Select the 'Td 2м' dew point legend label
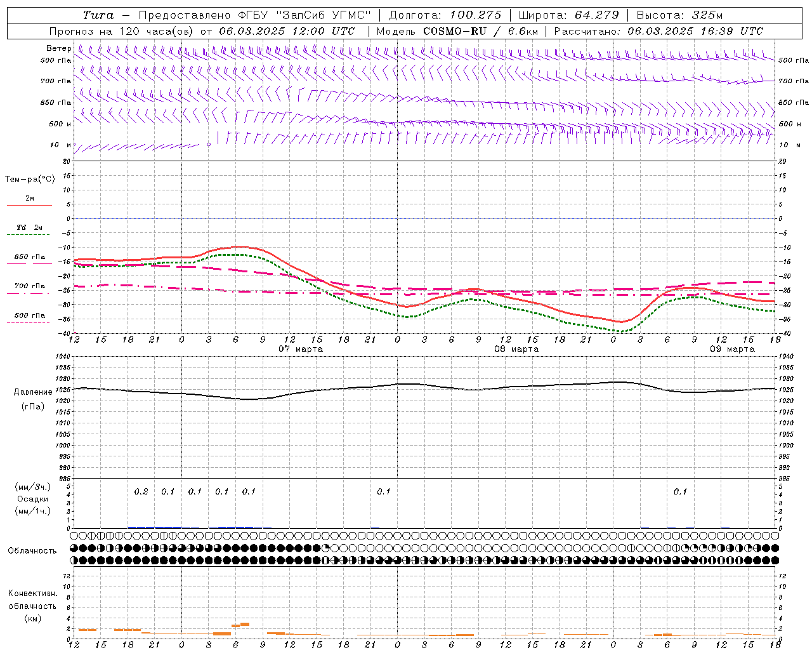This screenshot has height=650, width=812. point(30,227)
